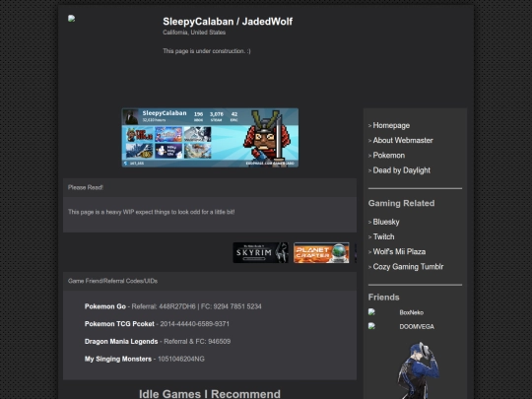Click the samurai pixel character on gamer card
Screen dimensions: 532x399
click(266, 138)
